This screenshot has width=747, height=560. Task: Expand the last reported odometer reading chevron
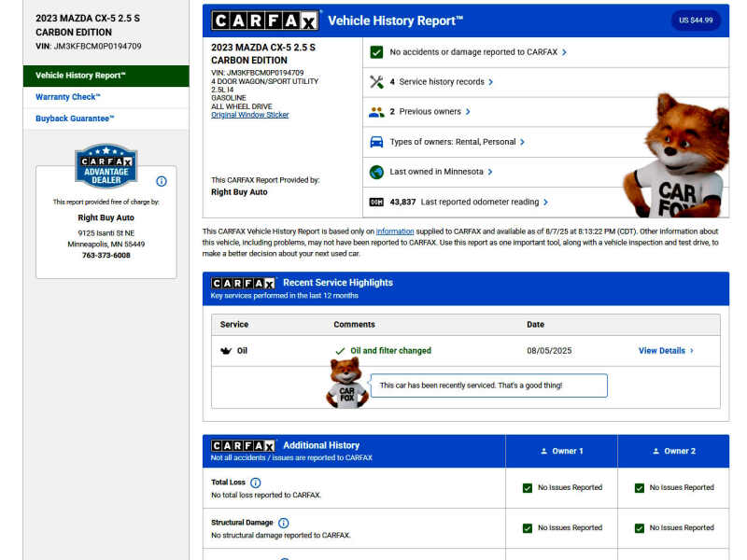coord(546,203)
